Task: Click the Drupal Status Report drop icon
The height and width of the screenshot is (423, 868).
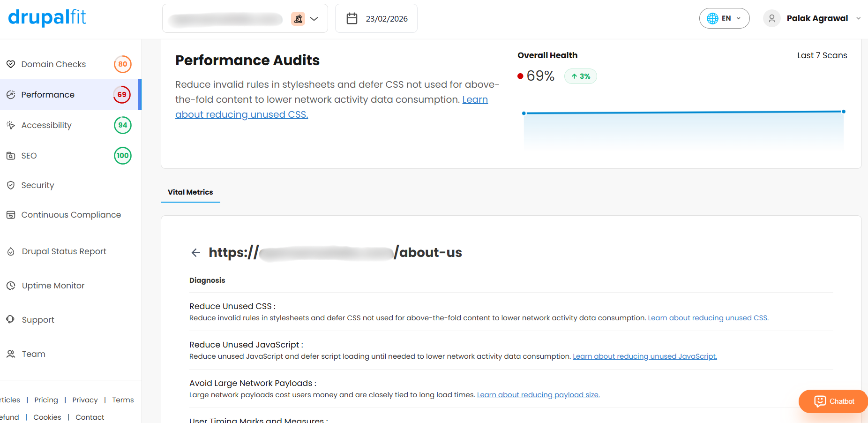Action: pos(11,251)
